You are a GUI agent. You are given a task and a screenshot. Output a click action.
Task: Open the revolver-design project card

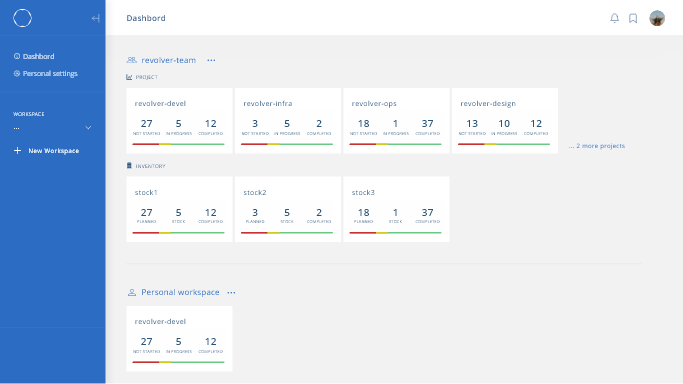[505, 121]
